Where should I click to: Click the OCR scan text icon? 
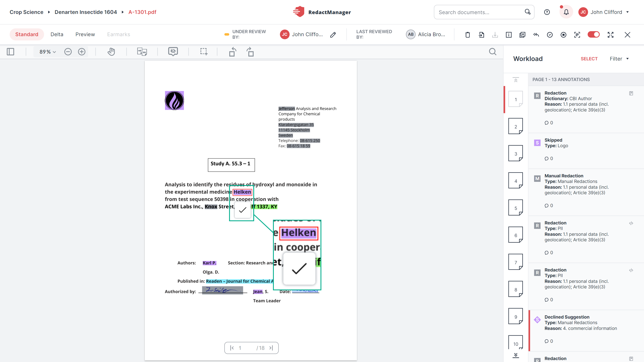pos(577,35)
